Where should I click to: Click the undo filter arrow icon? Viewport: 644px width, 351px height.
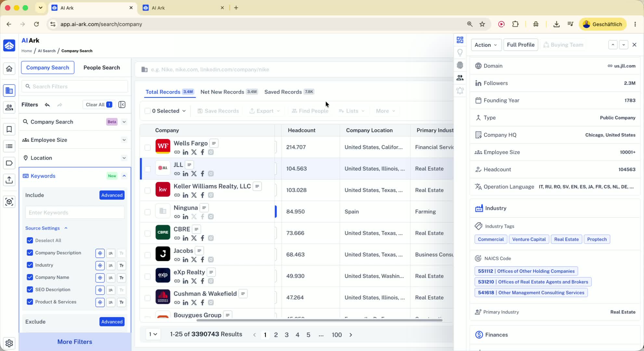pyautogui.click(x=47, y=105)
